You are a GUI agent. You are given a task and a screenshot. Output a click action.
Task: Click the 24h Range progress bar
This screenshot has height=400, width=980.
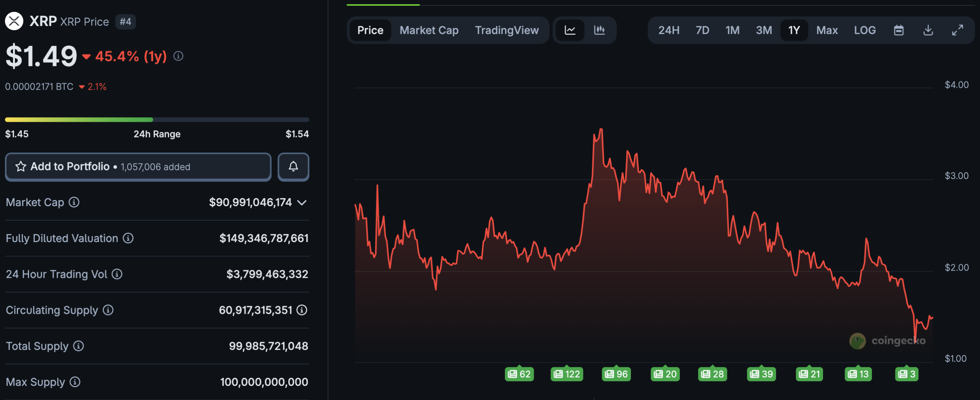click(x=157, y=120)
